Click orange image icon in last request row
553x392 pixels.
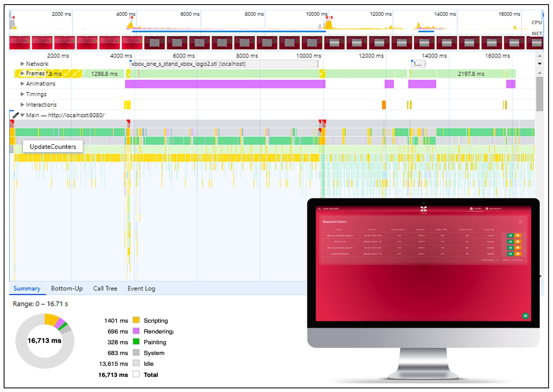tap(518, 254)
